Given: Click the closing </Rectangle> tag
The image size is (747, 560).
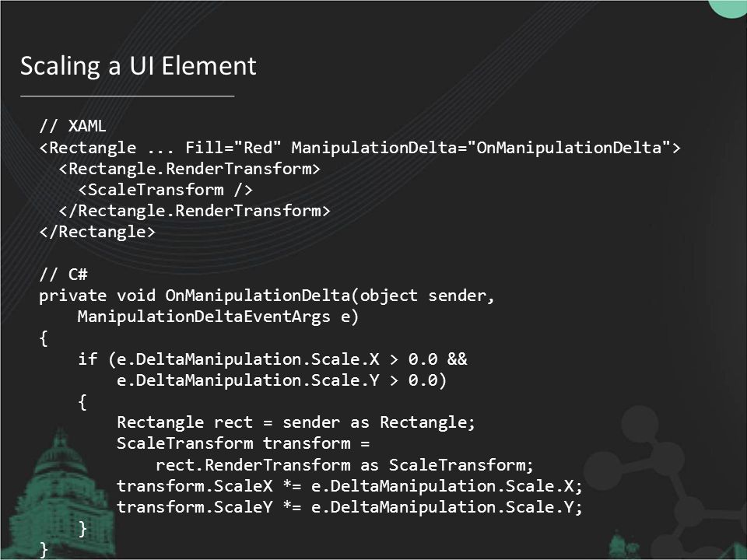Looking at the screenshot, I should (97, 232).
